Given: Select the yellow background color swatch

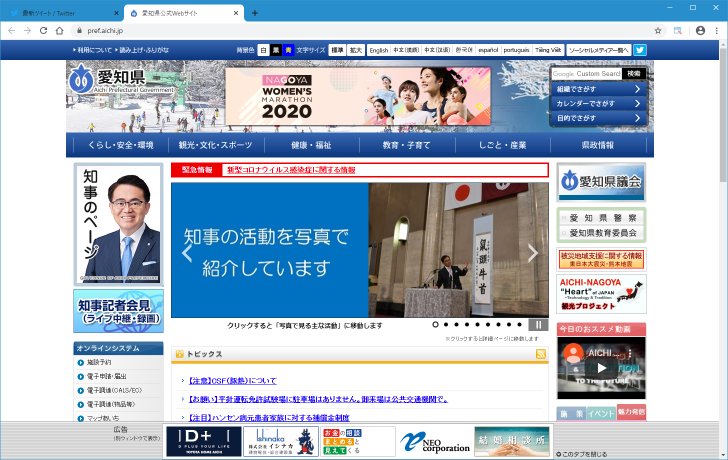Looking at the screenshot, I should pyautogui.click(x=288, y=50).
